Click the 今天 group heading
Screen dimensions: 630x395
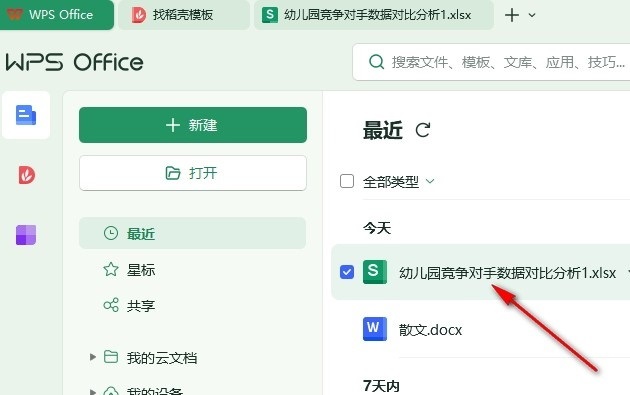click(377, 228)
